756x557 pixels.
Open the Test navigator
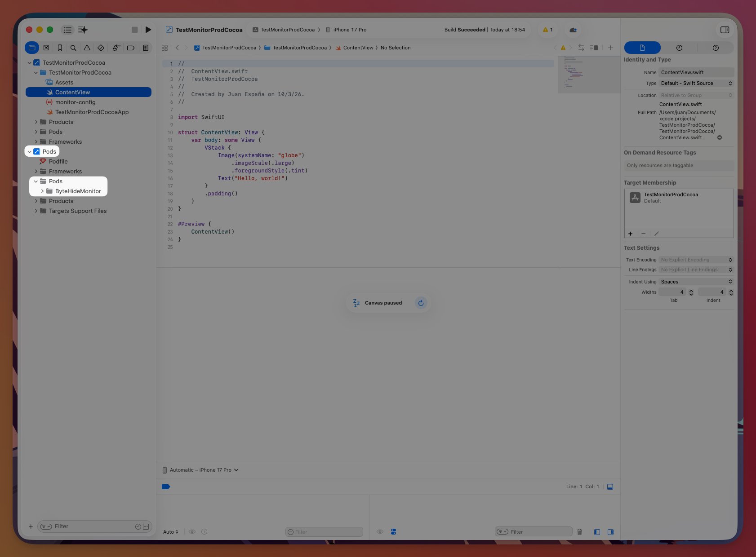point(101,48)
